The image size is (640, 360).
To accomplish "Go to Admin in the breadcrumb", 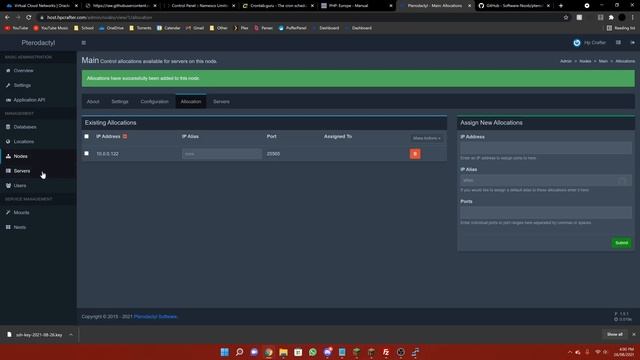I will pos(566,61).
